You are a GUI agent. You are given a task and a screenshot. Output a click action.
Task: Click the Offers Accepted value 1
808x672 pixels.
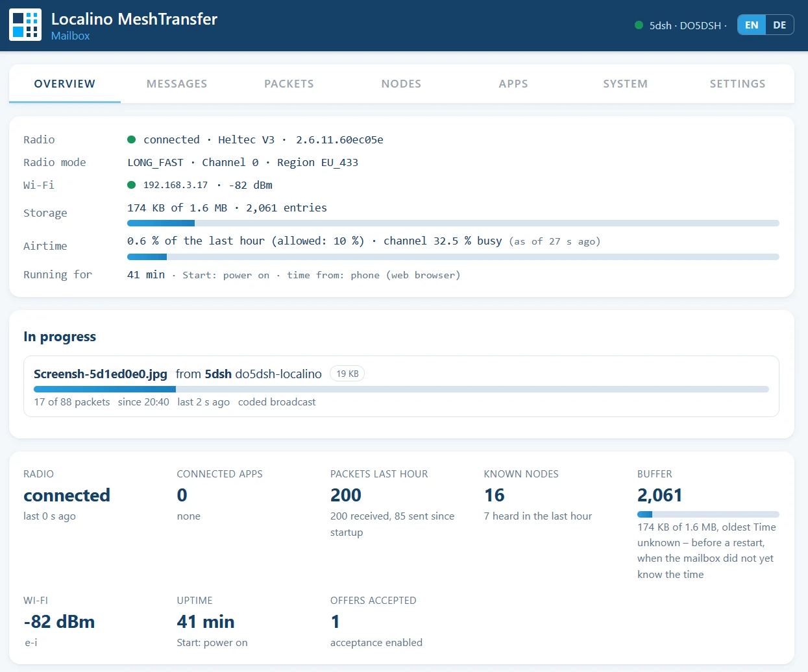pos(336,622)
